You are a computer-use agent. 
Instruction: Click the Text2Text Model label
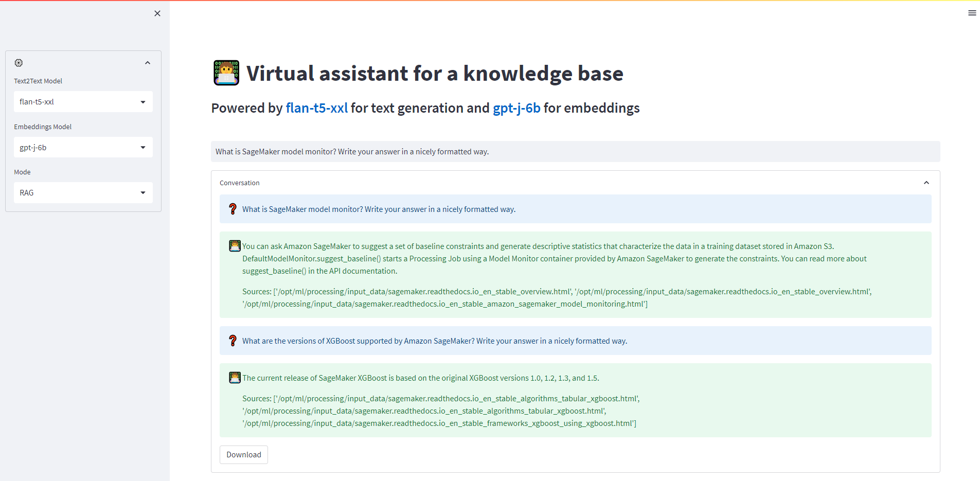point(38,81)
